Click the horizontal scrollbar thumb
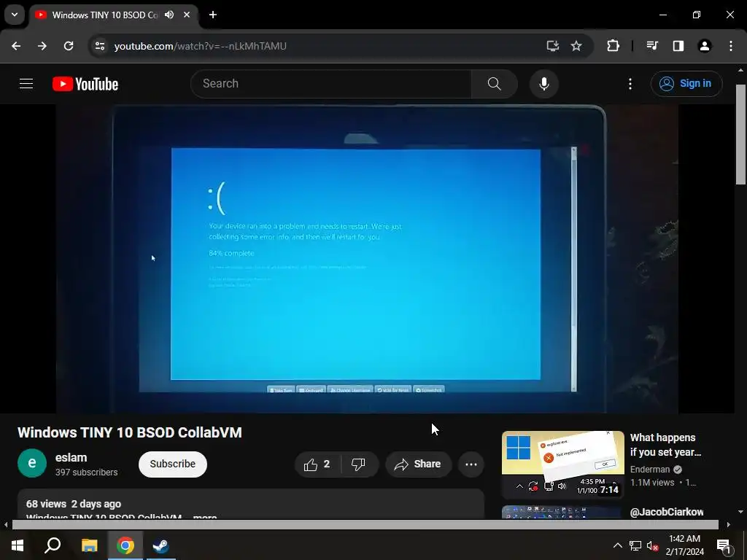 [x=365, y=525]
